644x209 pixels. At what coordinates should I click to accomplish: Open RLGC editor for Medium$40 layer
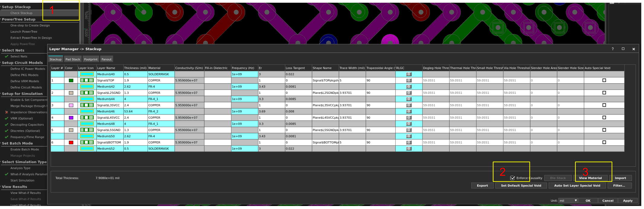coord(409,74)
